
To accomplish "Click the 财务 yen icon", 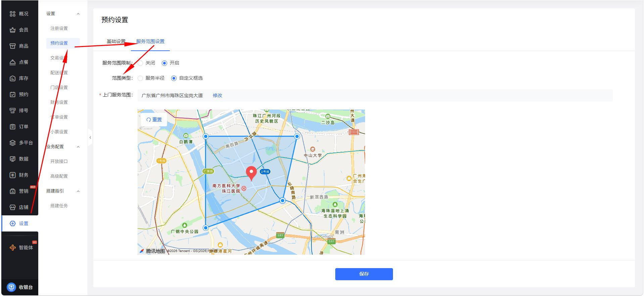I will point(12,175).
